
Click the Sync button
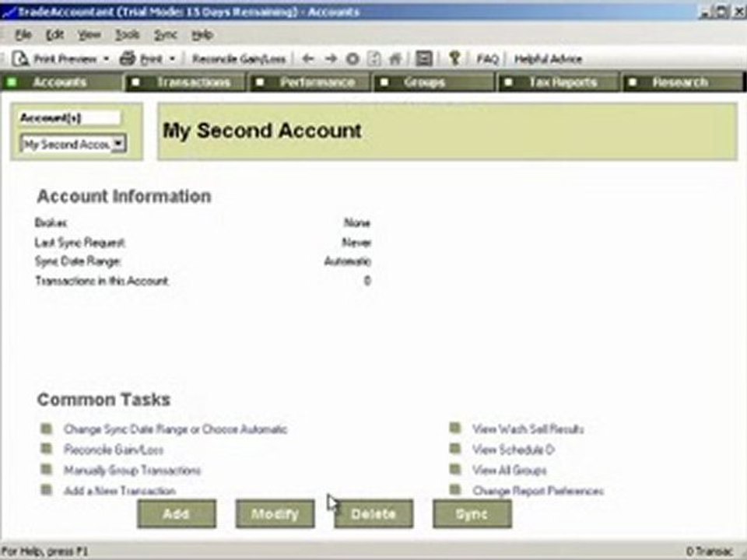click(x=472, y=514)
